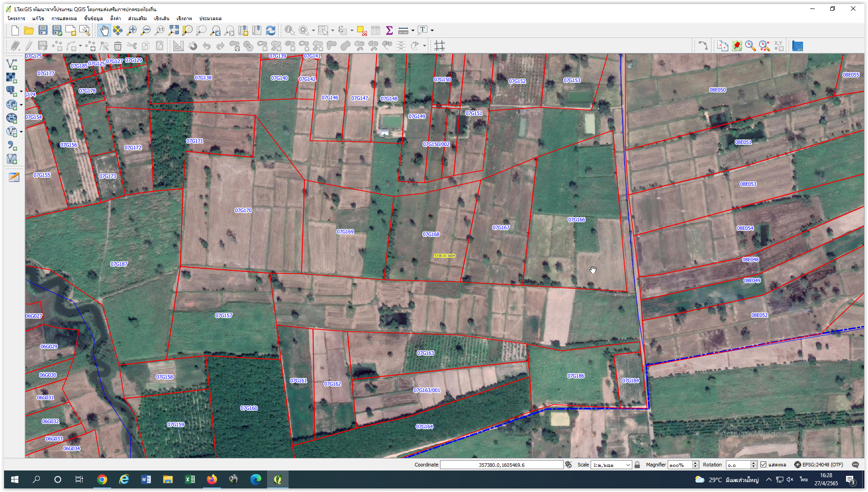Select the Pan Map hand tool
868x492 pixels.
tap(104, 30)
